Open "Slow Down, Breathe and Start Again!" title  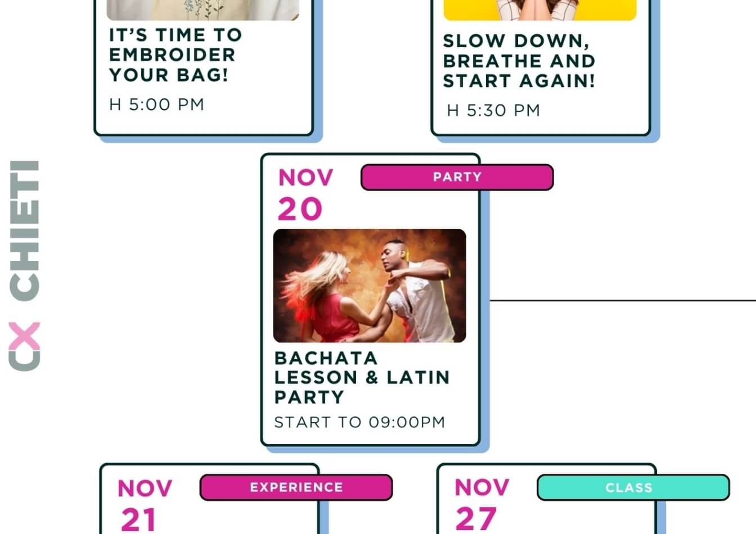[519, 61]
